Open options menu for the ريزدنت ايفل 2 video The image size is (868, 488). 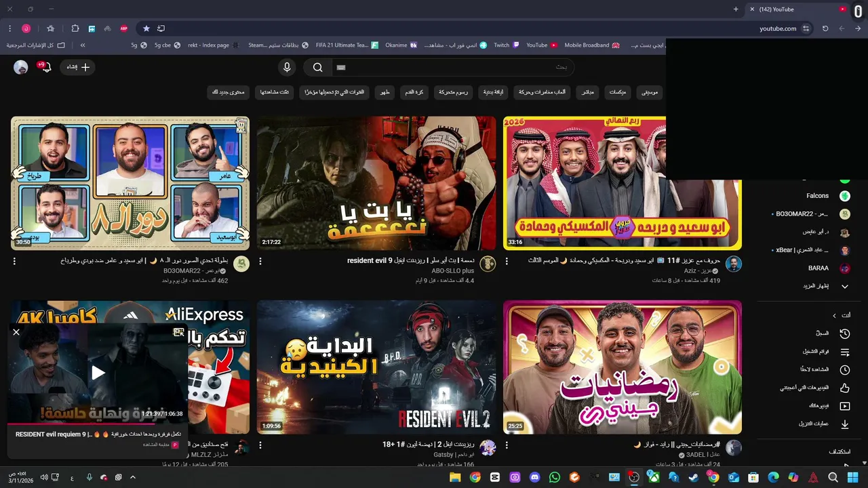click(260, 445)
